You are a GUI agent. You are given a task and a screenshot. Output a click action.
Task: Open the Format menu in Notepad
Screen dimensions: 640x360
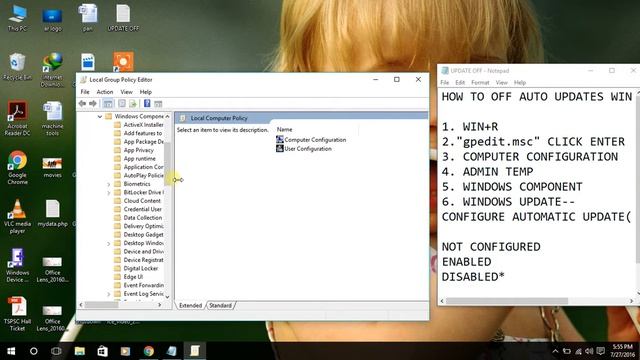pyautogui.click(x=480, y=82)
